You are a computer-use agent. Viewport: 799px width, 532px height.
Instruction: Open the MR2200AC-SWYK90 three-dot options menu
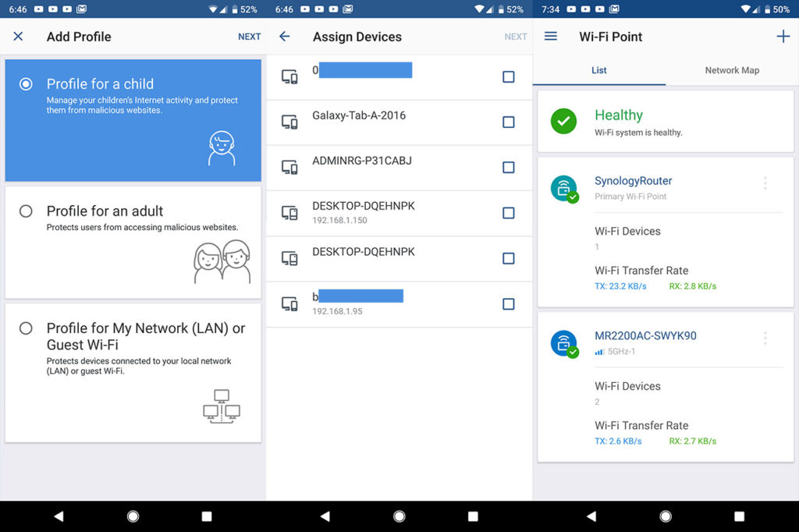[x=765, y=338]
